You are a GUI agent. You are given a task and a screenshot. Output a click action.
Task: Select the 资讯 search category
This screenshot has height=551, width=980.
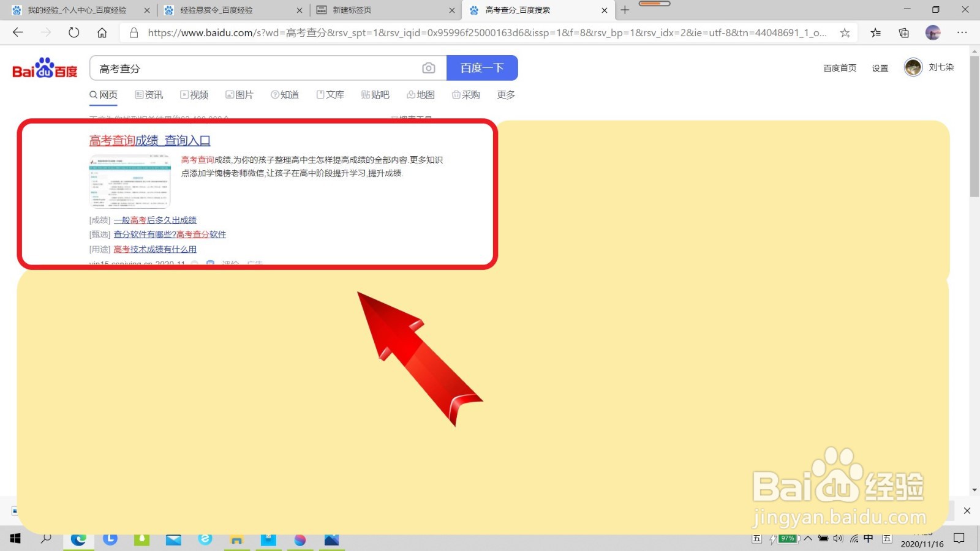[149, 95]
